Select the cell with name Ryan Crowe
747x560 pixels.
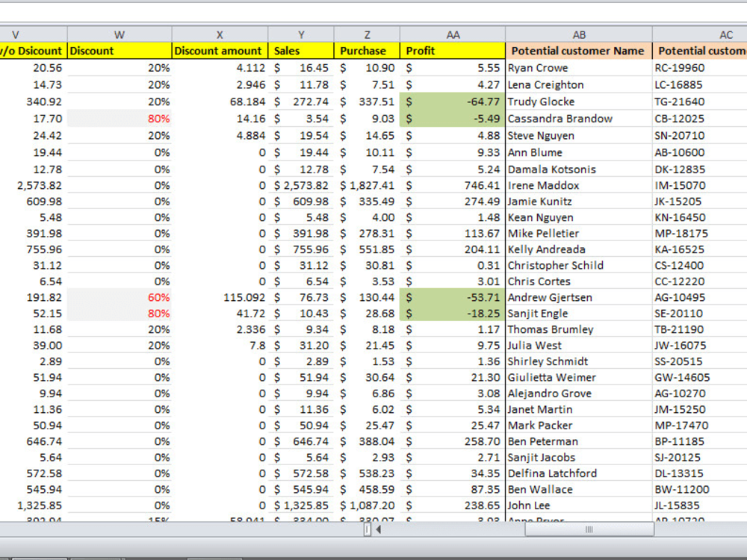tap(579, 68)
